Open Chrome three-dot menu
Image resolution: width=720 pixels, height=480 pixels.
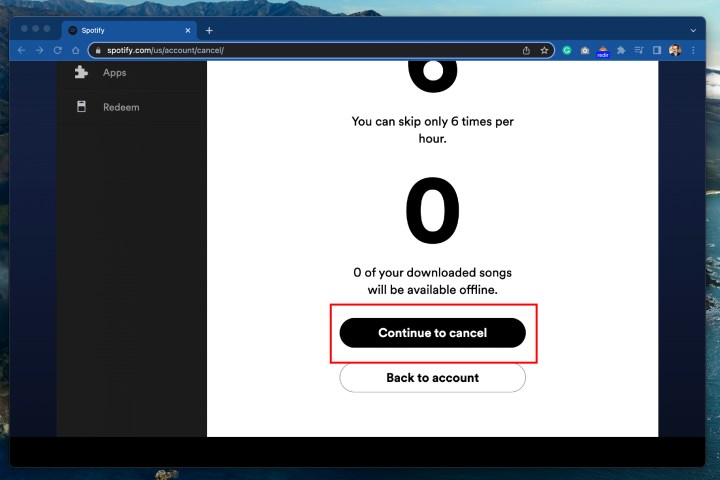(x=693, y=50)
